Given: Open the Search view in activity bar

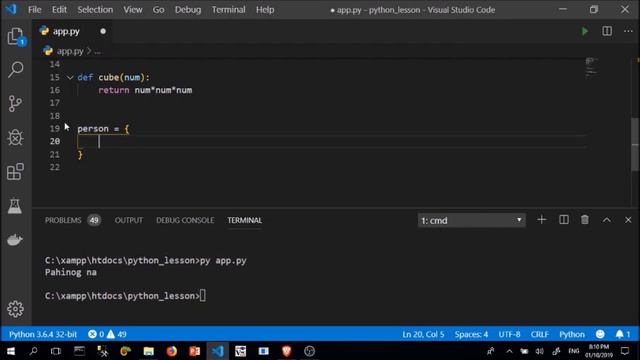Looking at the screenshot, I should coord(16,69).
